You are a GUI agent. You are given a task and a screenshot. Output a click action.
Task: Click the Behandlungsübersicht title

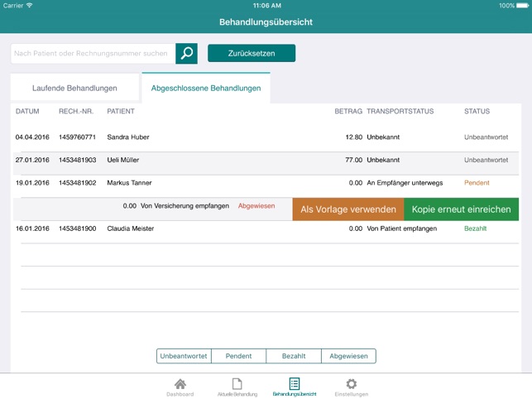266,22
